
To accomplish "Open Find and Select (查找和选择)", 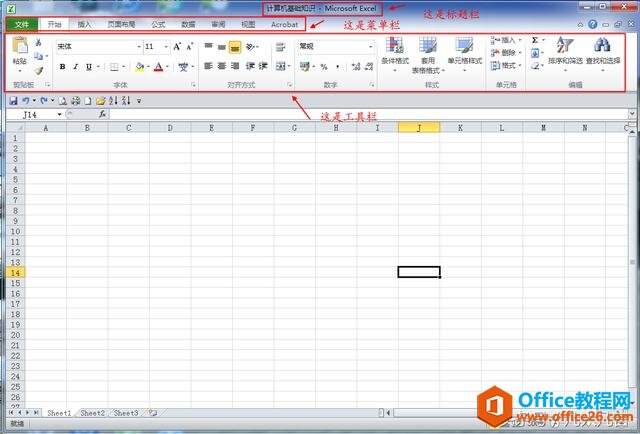I will point(603,53).
